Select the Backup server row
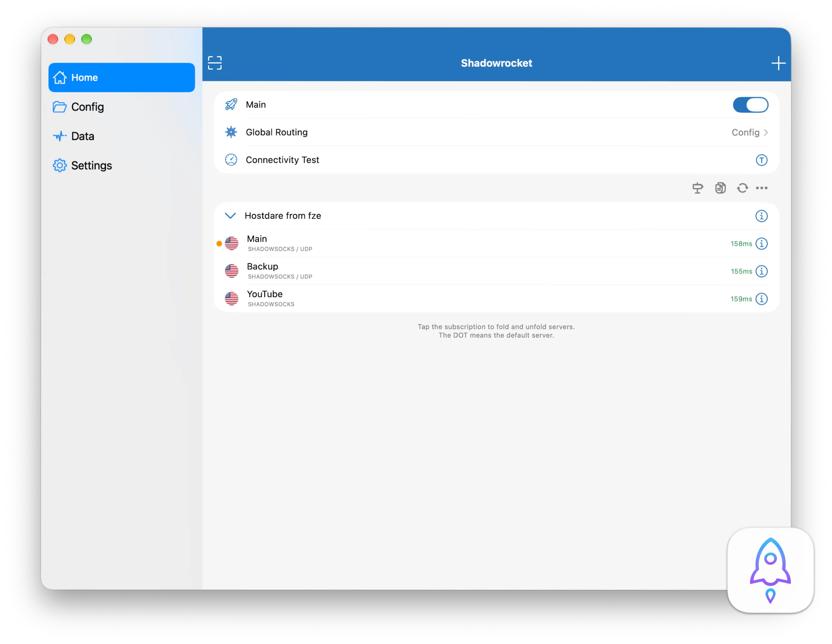This screenshot has height=644, width=832. tap(496, 271)
